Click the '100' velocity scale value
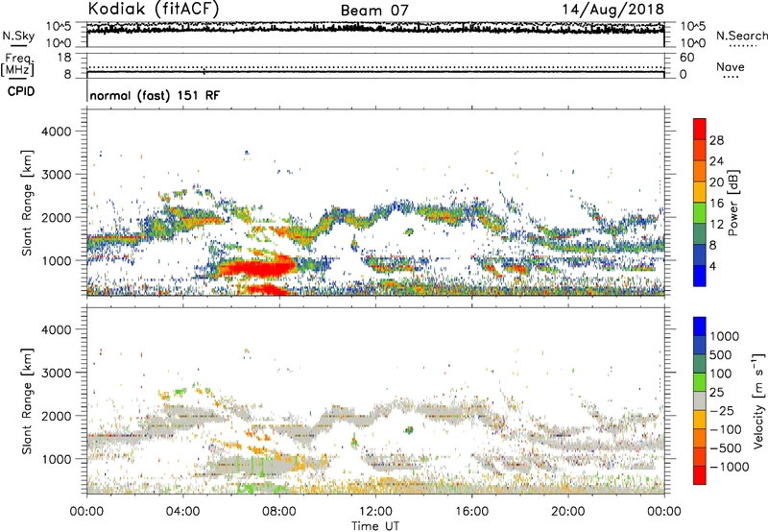This screenshot has height=532, width=768. point(721,374)
